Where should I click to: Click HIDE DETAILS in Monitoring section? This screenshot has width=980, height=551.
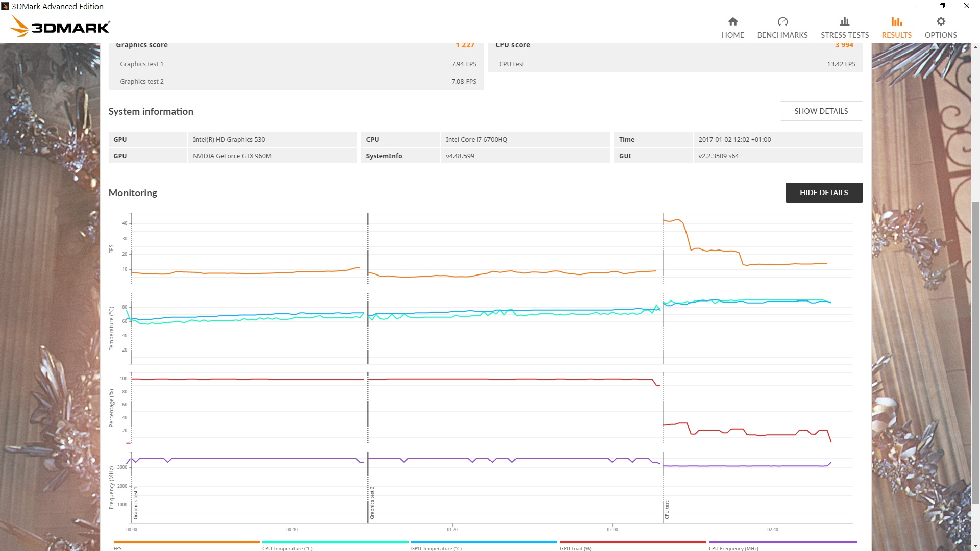point(824,193)
